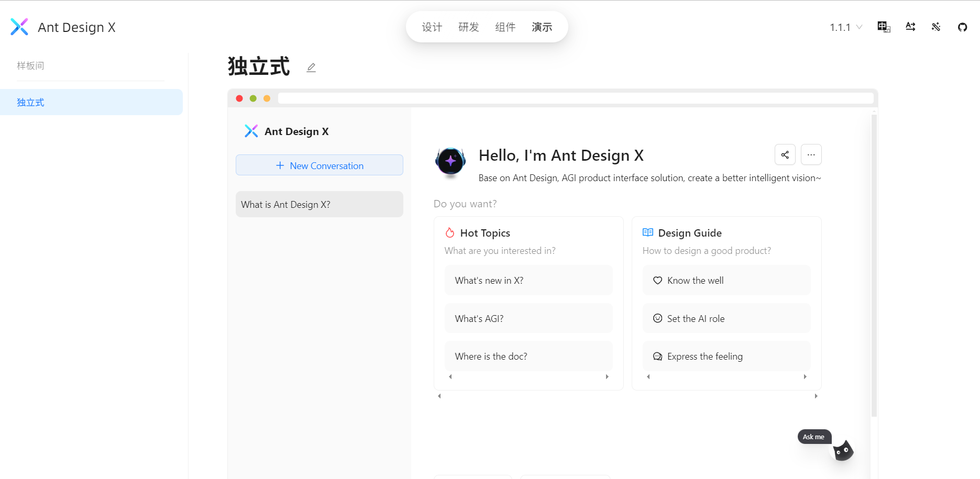Start a New Conversation

pyautogui.click(x=320, y=165)
